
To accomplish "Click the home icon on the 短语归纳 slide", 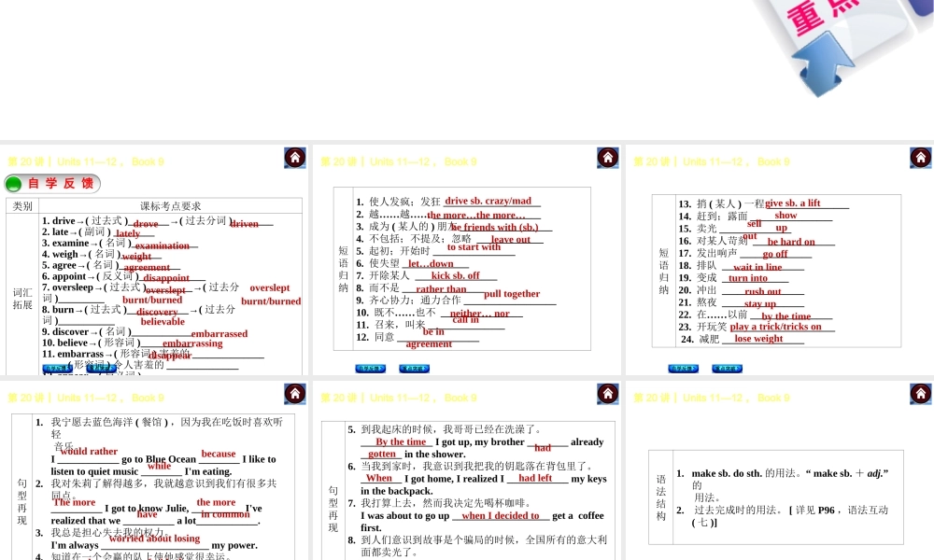I will coord(608,158).
